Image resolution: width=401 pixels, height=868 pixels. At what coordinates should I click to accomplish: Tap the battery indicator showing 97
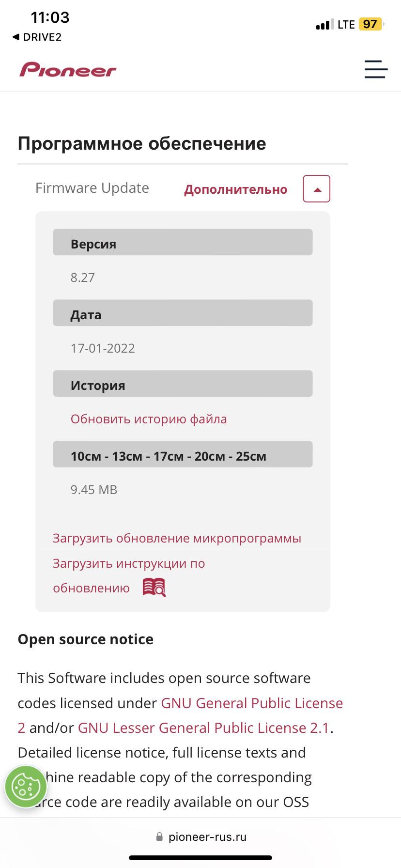[x=370, y=24]
